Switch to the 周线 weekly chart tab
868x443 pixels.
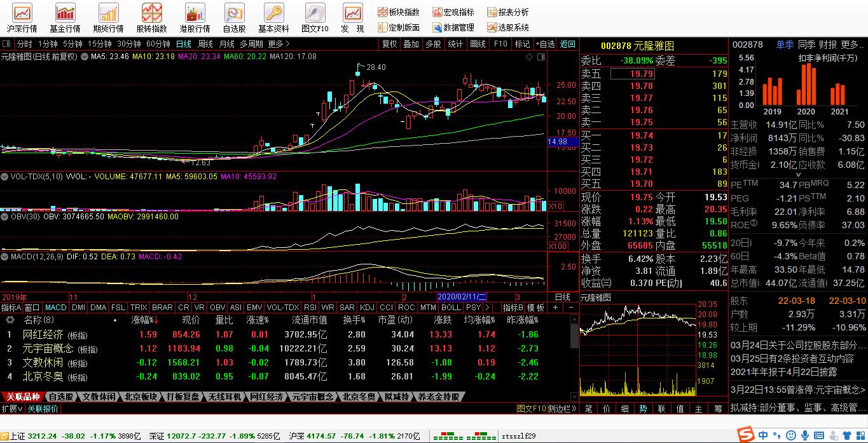click(205, 44)
